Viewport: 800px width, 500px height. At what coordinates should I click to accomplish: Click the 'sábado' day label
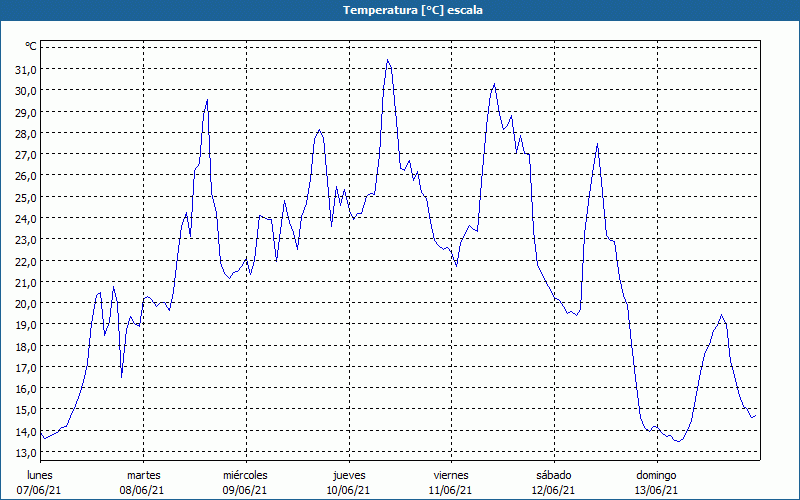tap(554, 475)
